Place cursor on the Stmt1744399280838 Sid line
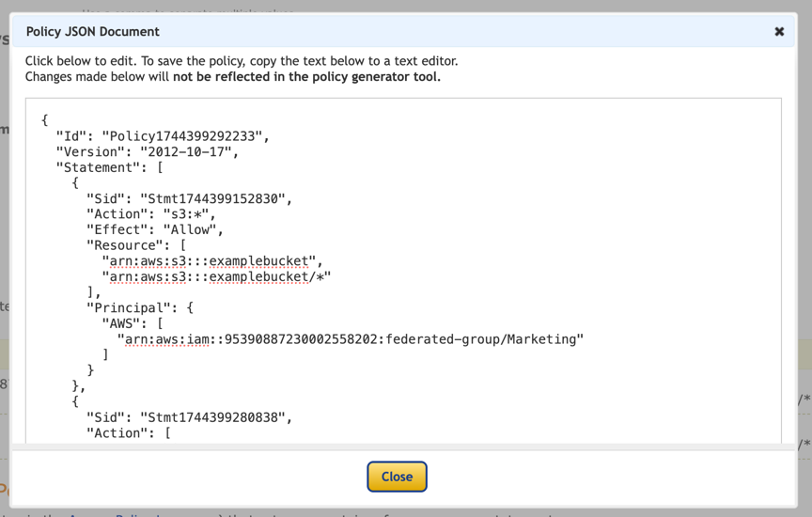The image size is (812, 517). (189, 417)
